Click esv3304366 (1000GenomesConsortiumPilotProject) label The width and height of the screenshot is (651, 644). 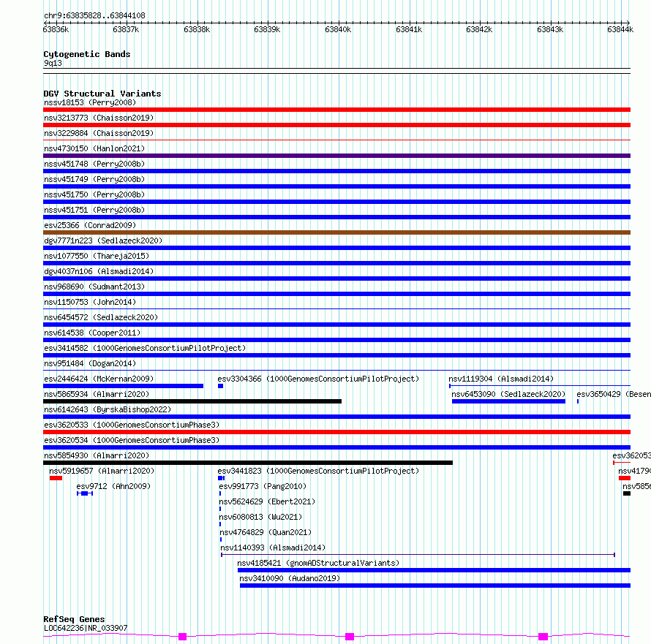(318, 379)
